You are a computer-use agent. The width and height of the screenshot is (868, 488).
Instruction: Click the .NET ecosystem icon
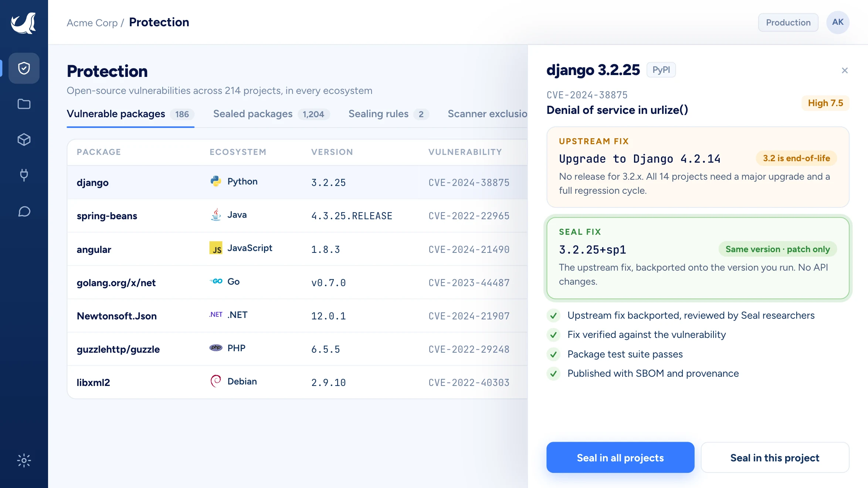(216, 315)
